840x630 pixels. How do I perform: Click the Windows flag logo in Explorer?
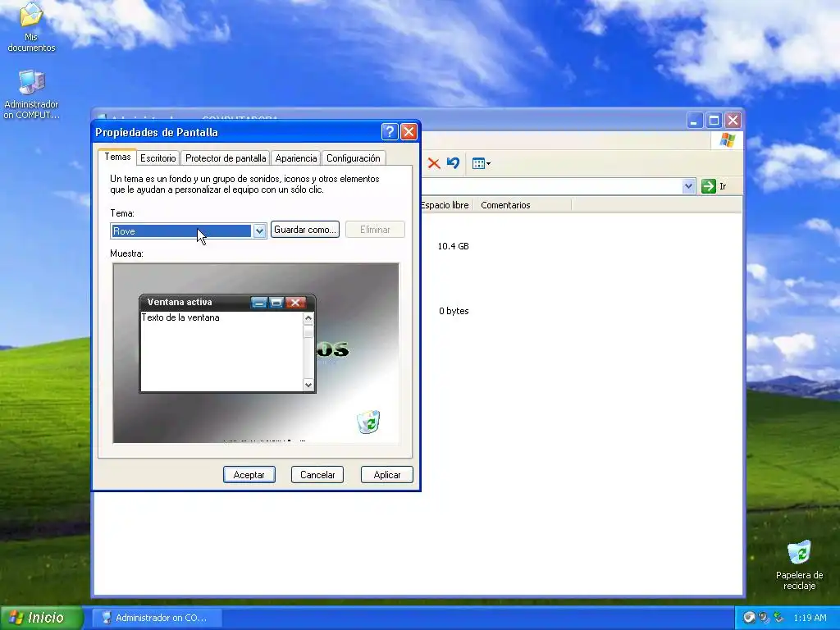727,140
